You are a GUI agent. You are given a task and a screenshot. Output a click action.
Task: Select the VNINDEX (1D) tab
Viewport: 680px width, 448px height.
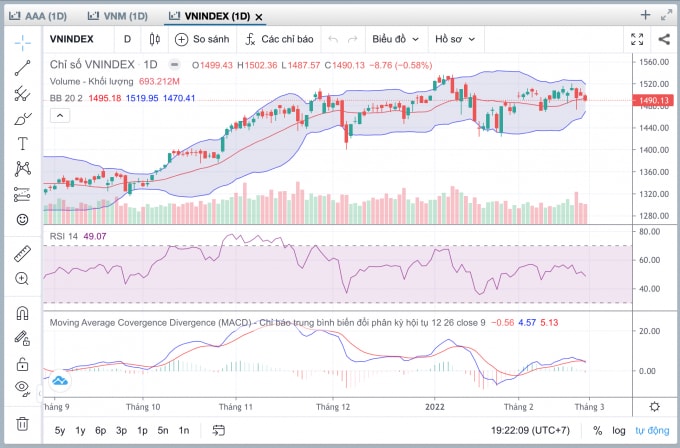(209, 16)
